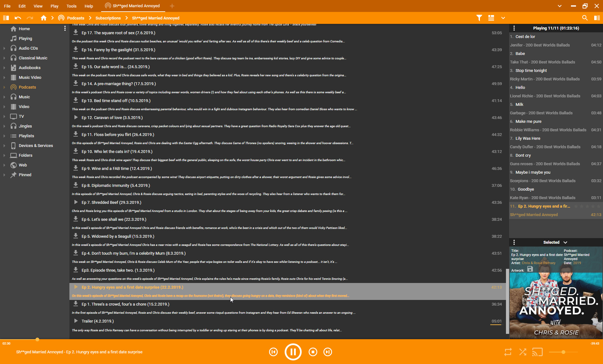Play Ep 12 Caravan of love
The image size is (603, 364).
pyautogui.click(x=76, y=117)
